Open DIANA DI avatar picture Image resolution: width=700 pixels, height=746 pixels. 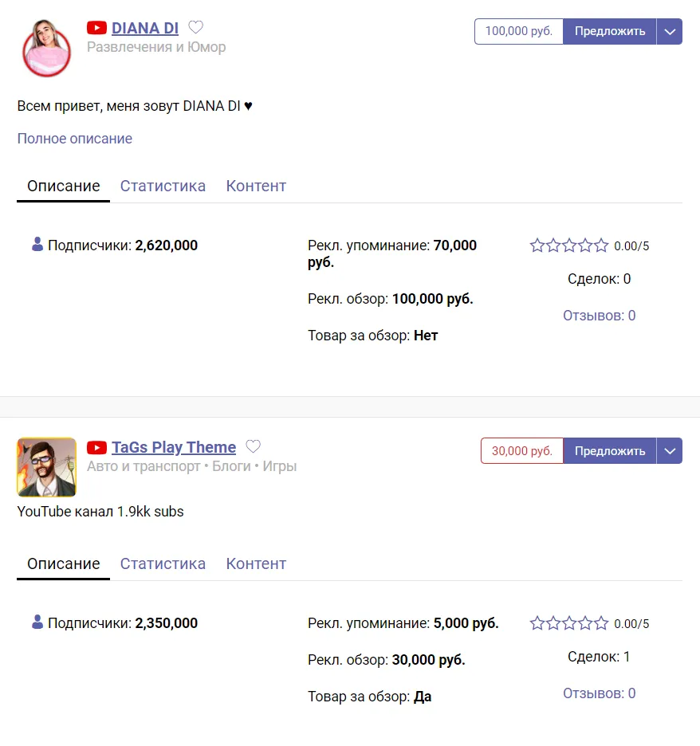click(x=46, y=48)
